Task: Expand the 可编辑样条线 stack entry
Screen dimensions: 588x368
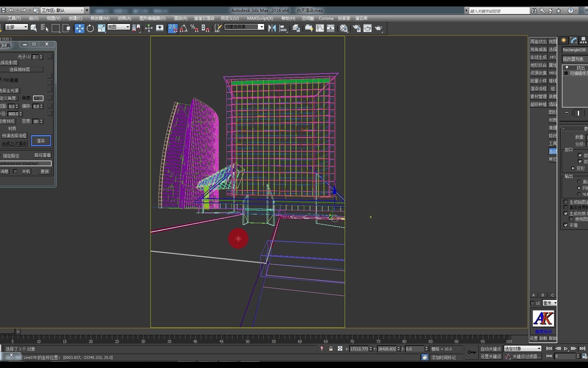Action: click(566, 73)
